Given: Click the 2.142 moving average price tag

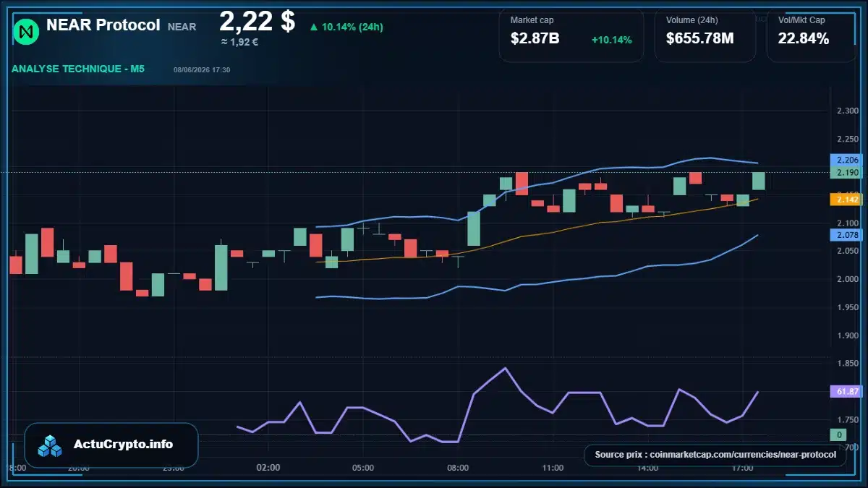Looking at the screenshot, I should point(847,200).
